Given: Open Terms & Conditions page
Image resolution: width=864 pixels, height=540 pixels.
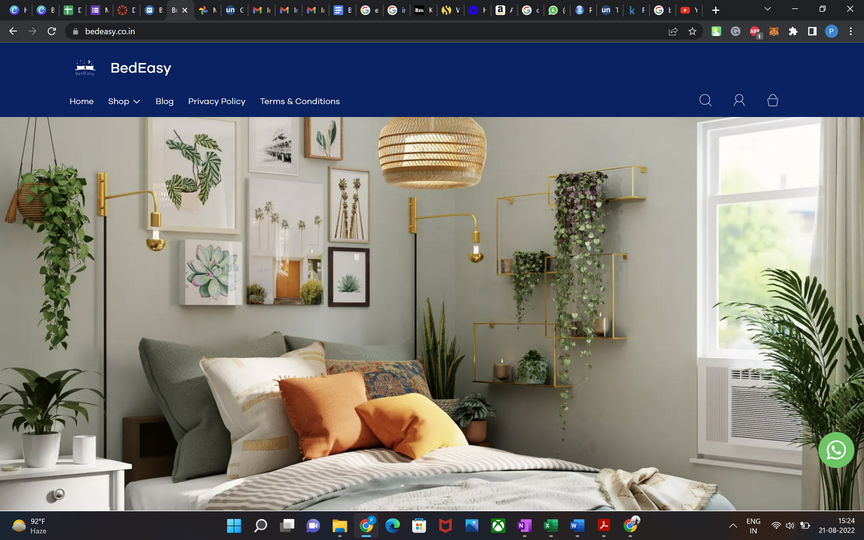Looking at the screenshot, I should pyautogui.click(x=300, y=101).
